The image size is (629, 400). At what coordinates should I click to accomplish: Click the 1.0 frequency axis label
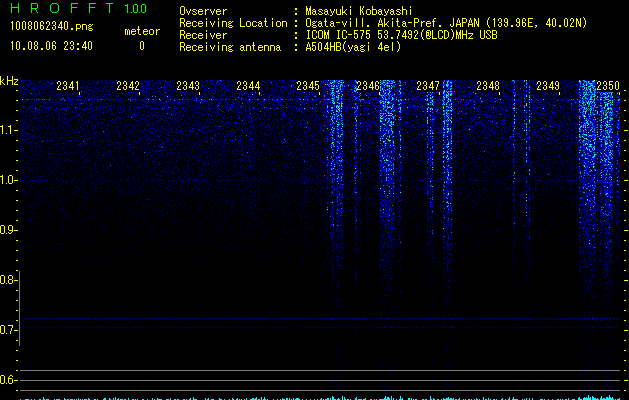click(8, 180)
